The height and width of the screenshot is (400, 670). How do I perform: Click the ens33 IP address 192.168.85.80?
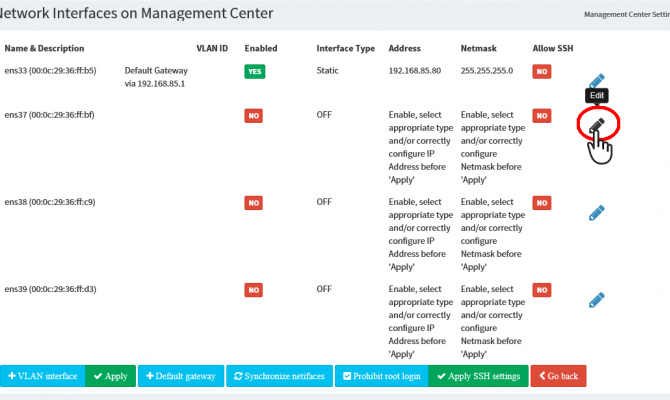416,72
